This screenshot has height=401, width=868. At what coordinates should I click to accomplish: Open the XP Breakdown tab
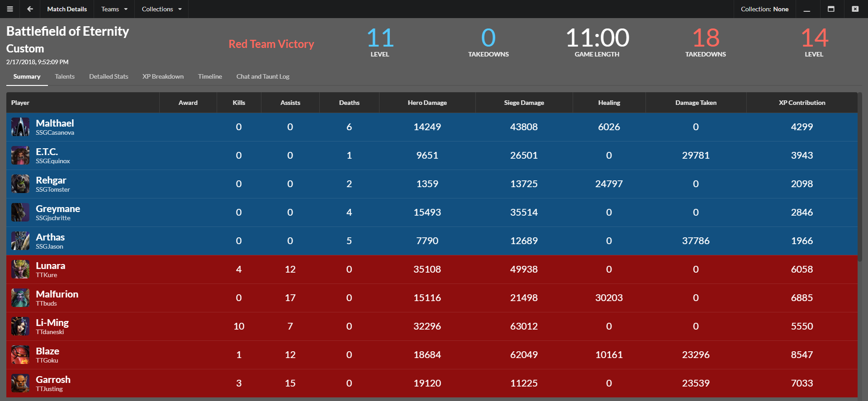163,76
